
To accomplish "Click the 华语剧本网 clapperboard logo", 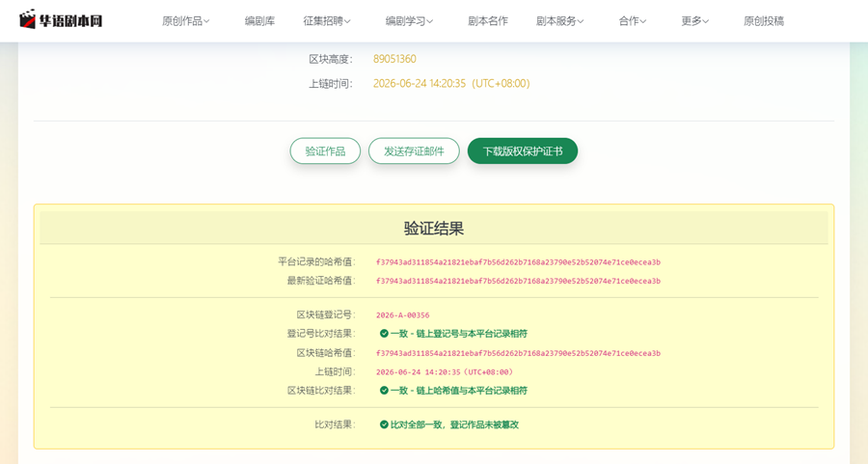I will tap(61, 20).
